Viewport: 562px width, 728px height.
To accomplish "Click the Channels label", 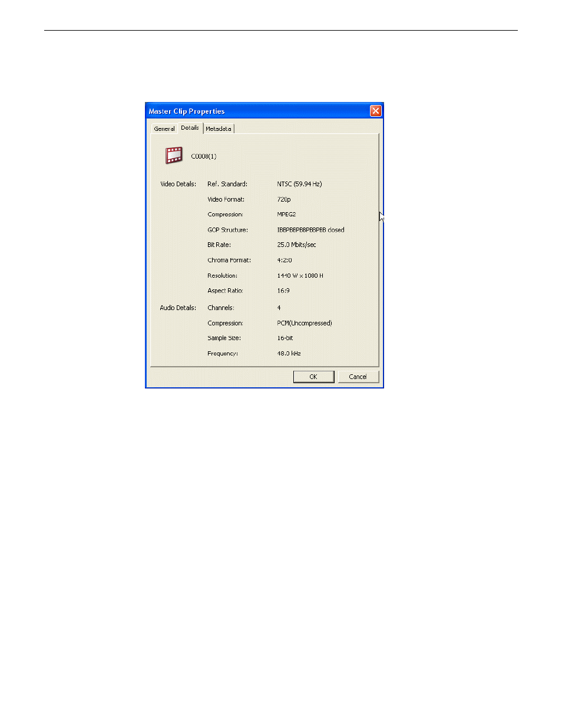I will coord(221,308).
